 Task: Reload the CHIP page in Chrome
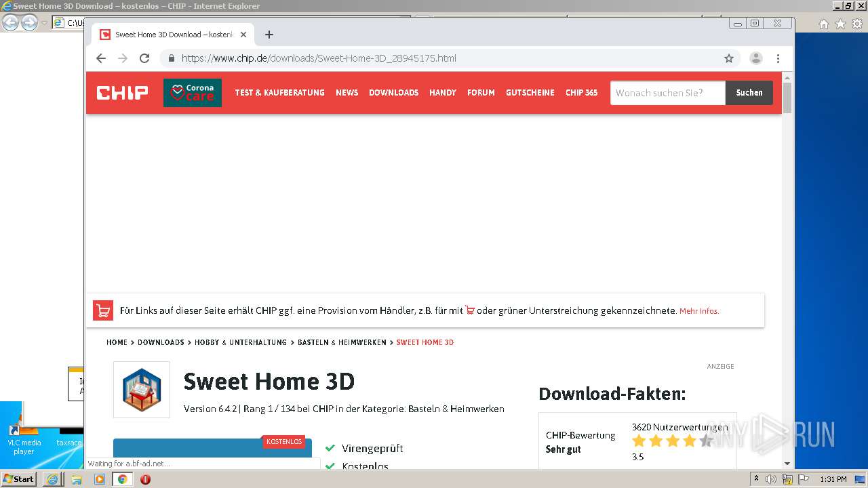pyautogui.click(x=144, y=58)
